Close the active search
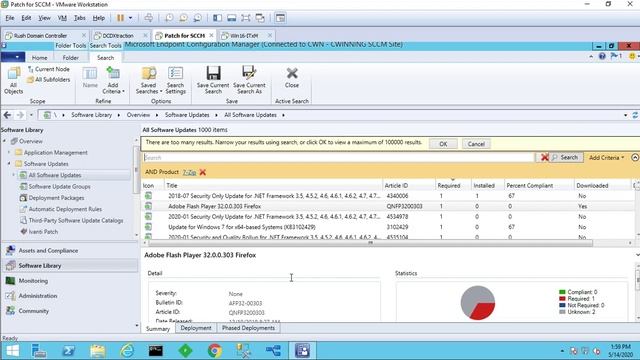Screen dimensions: 640x360 (x=292, y=78)
